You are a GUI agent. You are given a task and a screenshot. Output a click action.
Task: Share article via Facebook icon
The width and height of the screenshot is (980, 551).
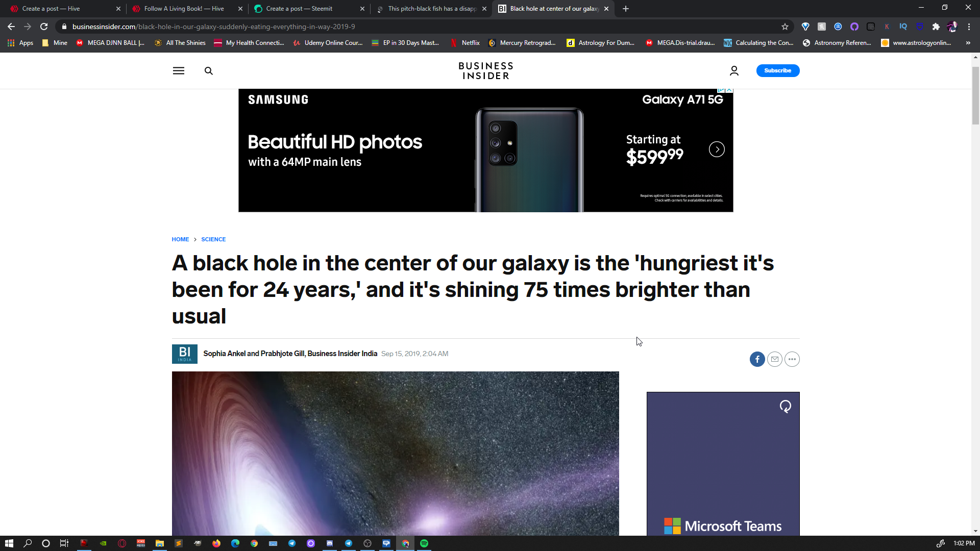tap(757, 359)
